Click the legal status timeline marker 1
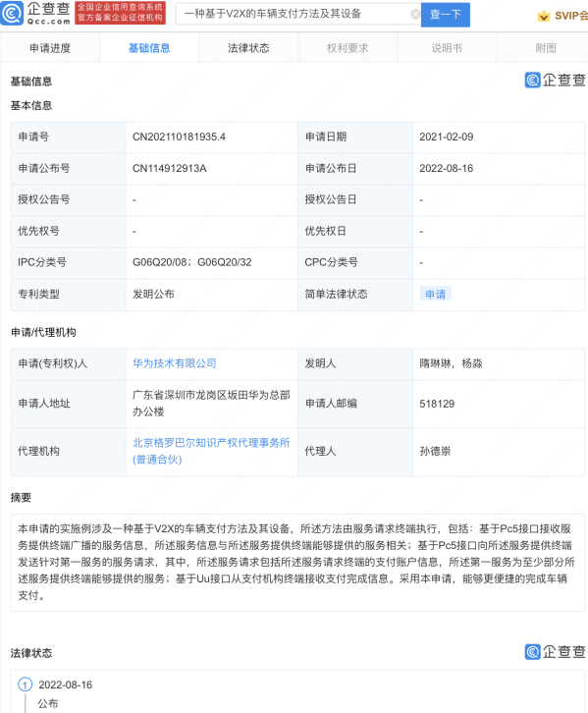The height and width of the screenshot is (713, 588). [x=25, y=685]
